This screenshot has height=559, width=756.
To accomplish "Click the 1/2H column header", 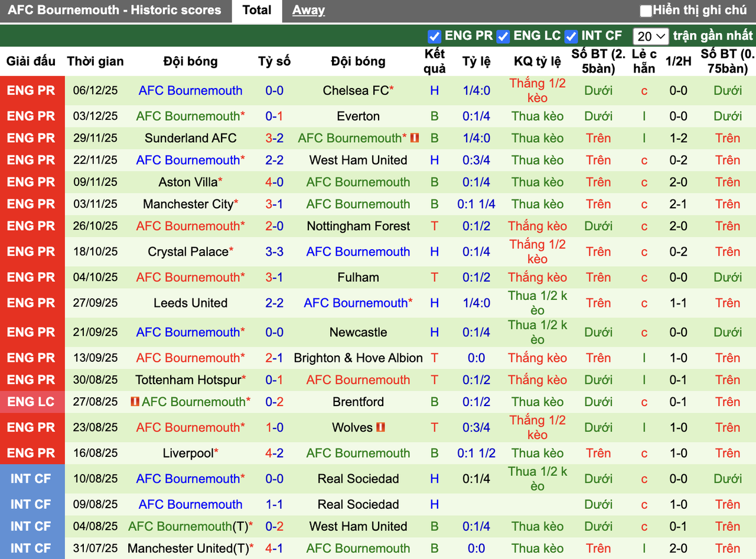I will [678, 61].
